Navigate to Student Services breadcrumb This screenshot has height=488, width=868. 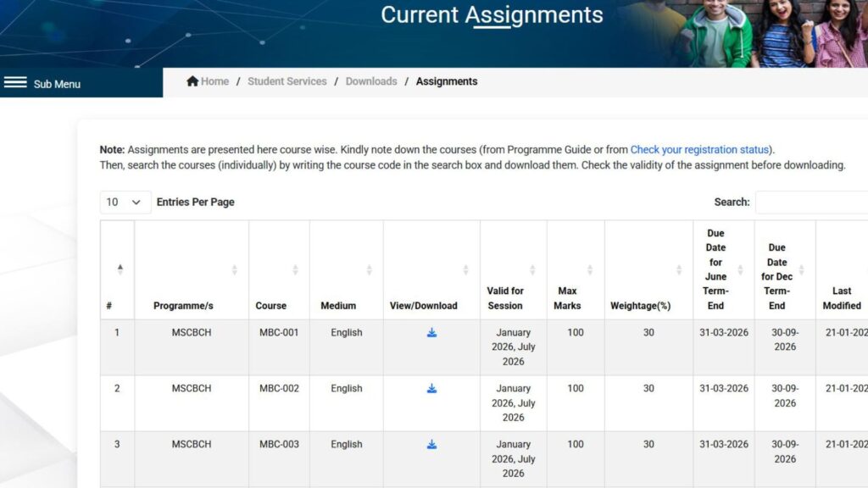click(x=287, y=80)
